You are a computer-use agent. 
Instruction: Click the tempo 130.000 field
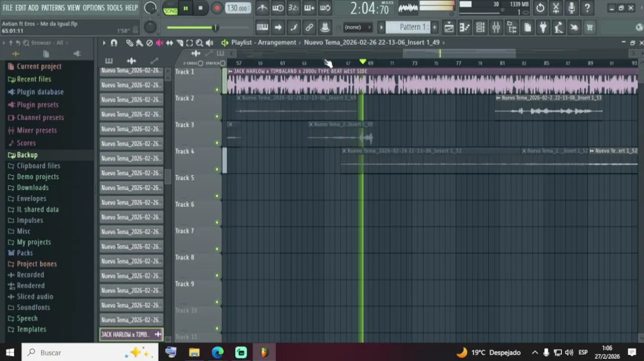pos(238,8)
